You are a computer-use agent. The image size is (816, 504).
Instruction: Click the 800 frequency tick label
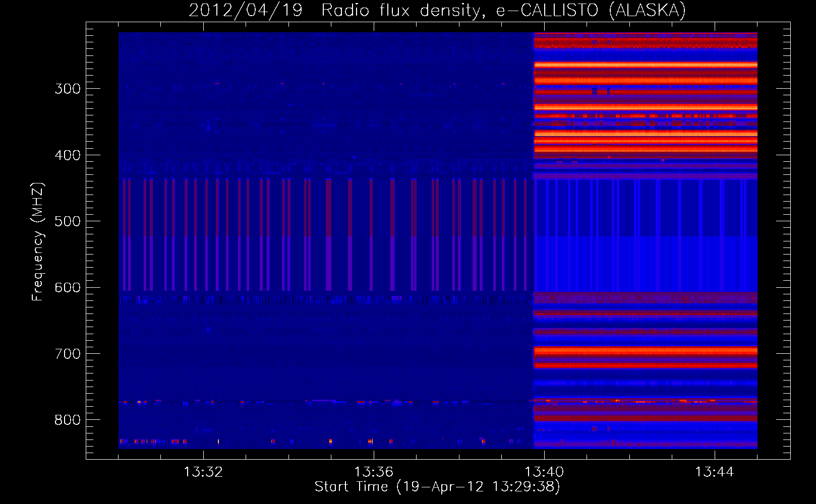[68, 420]
